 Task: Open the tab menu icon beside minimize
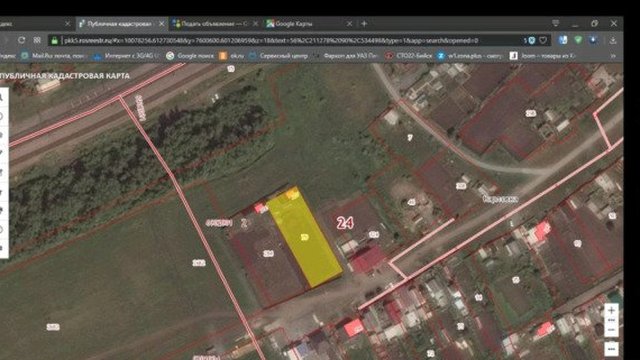[556, 23]
